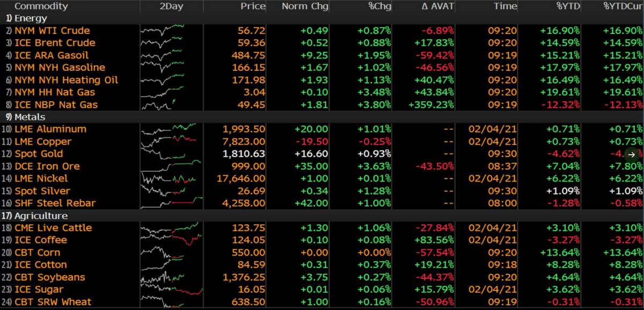The image size is (644, 310).
Task: Collapse the Energy section header
Action: (x=322, y=18)
